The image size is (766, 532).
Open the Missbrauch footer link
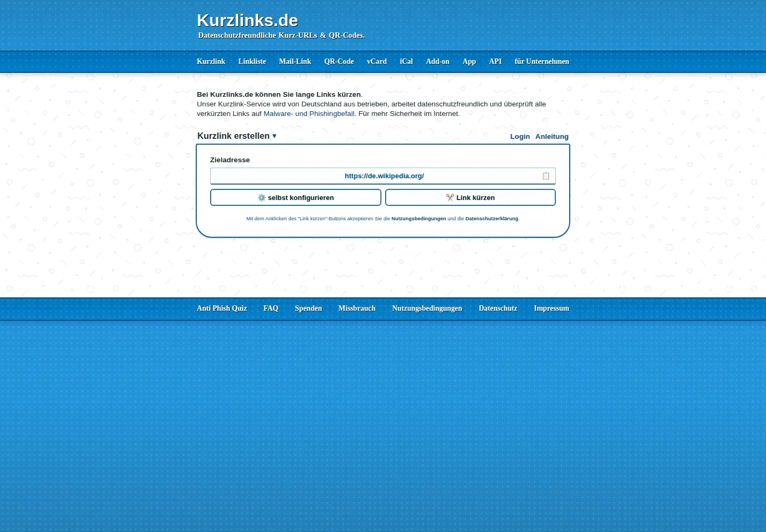coord(357,309)
